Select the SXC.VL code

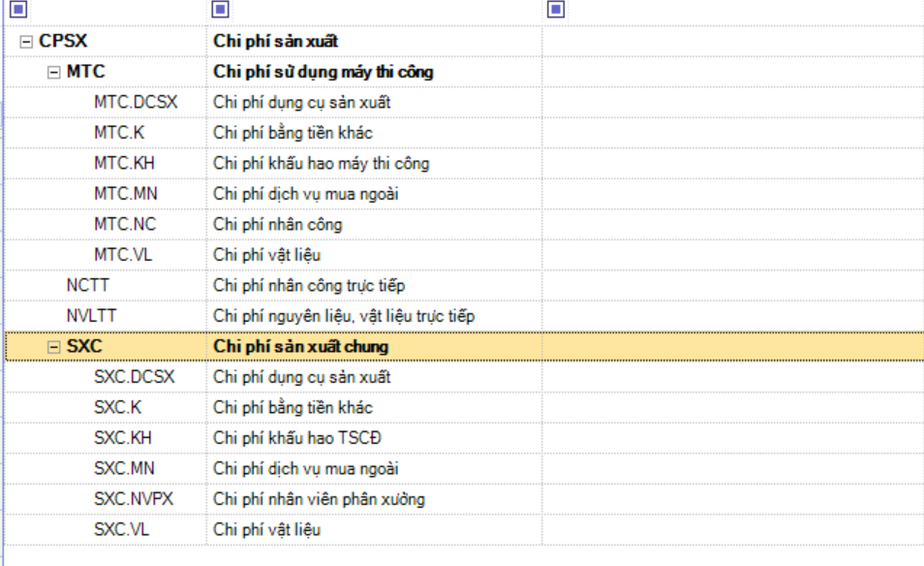click(121, 530)
